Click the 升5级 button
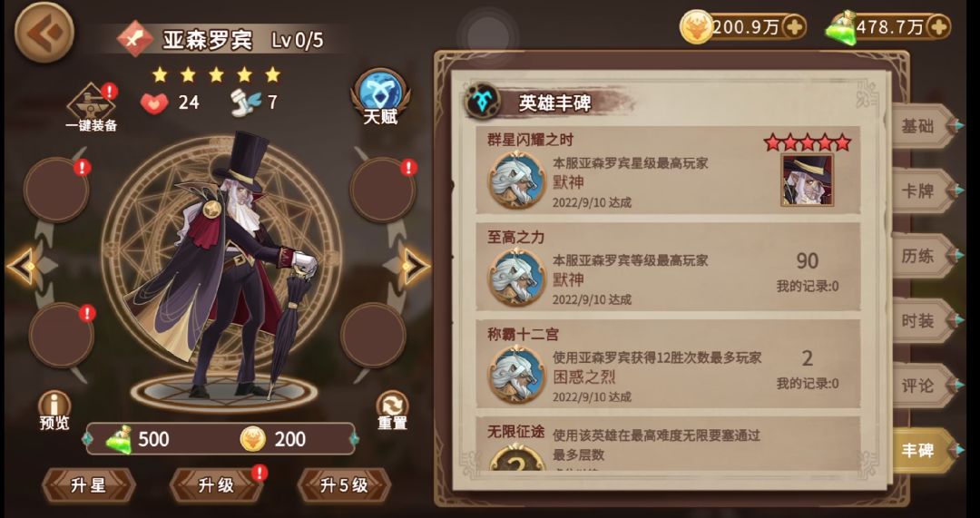 pyautogui.click(x=345, y=485)
